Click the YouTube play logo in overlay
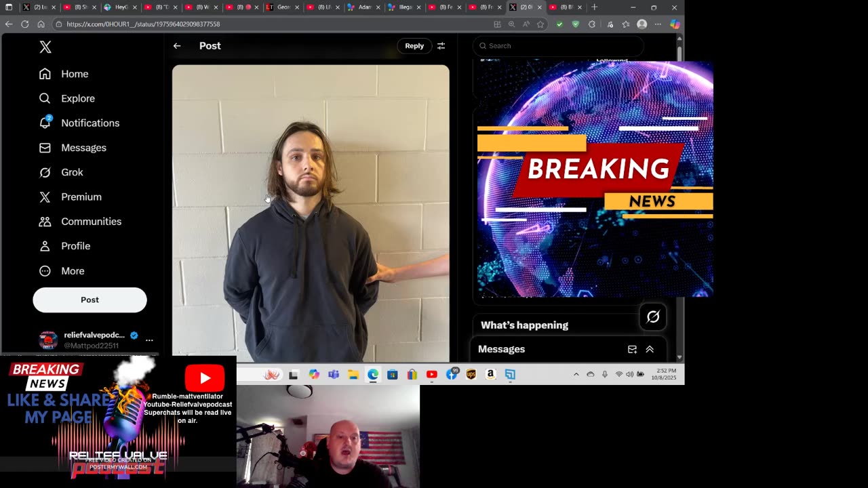This screenshot has height=488, width=868. 205,378
